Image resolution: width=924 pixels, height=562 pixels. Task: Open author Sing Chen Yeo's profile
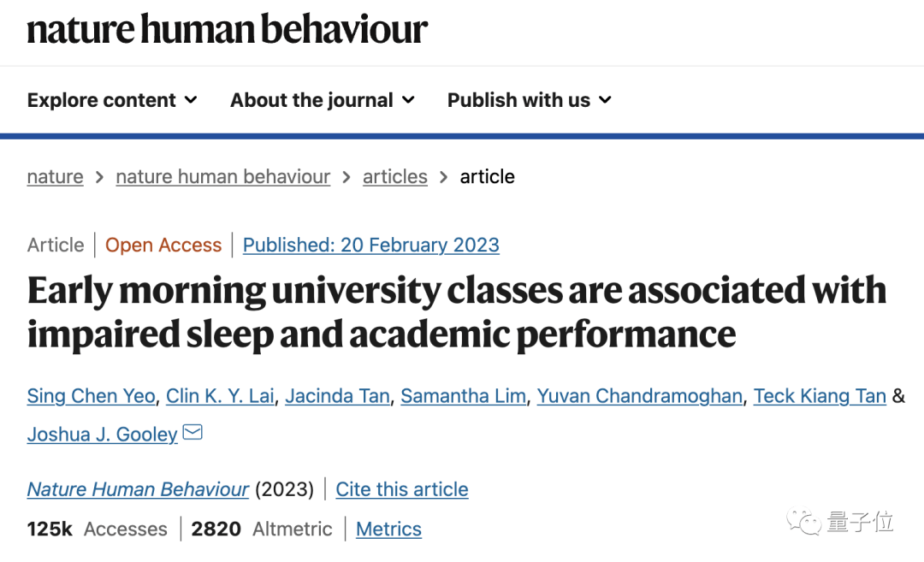92,396
